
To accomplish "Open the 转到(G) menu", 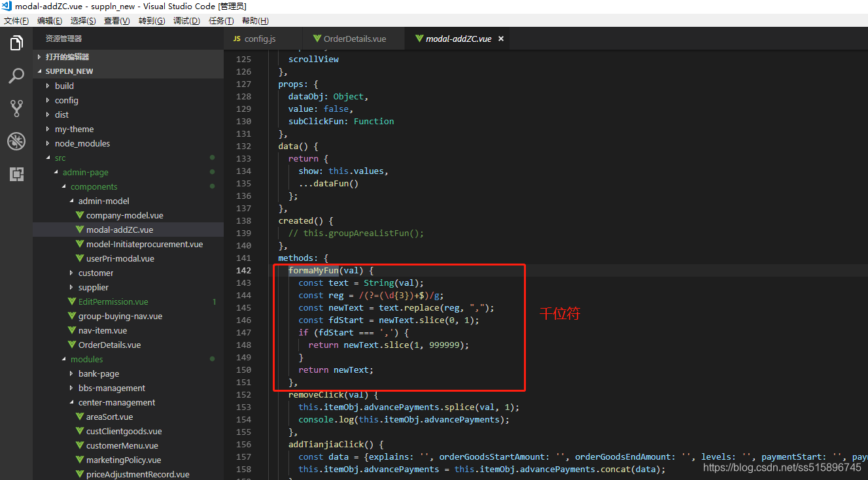I will click(x=152, y=21).
